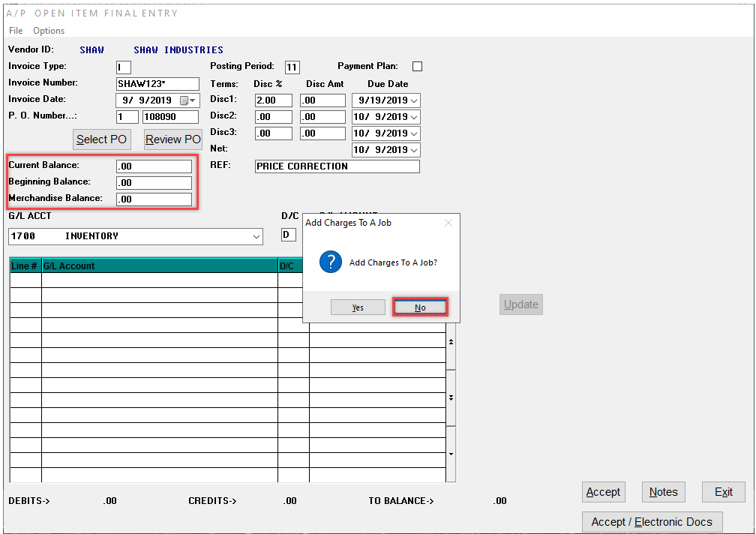Click inside the REF field containing PRICE CORRECTION
756x534 pixels.
coord(337,166)
